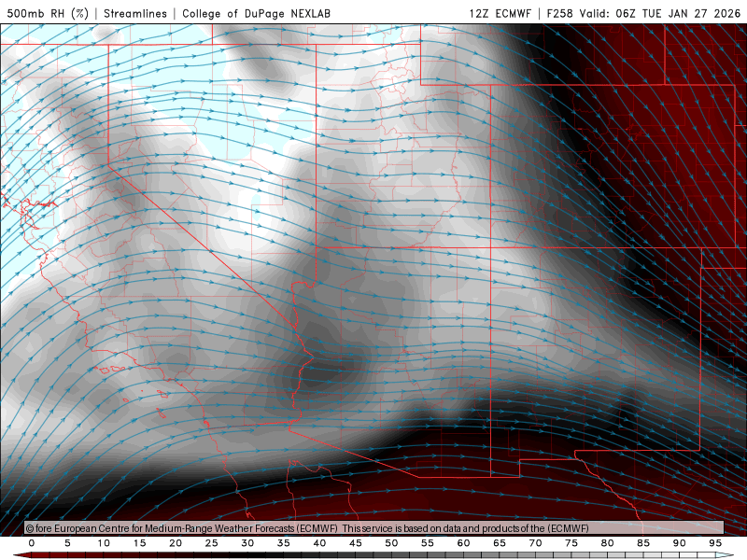Click the "Valid: 06Z TUE JAN 27 2026" text
Viewport: 747px width, 560px height.
pos(660,13)
